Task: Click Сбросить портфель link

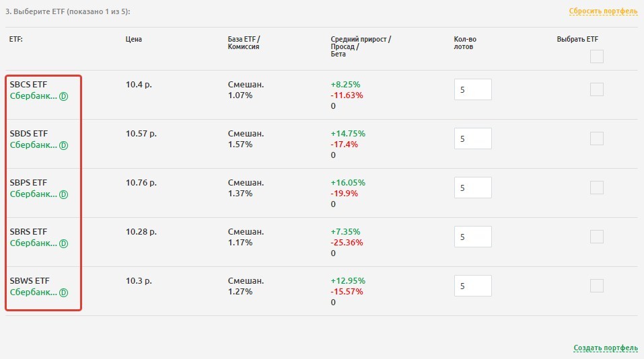Action: tap(603, 11)
